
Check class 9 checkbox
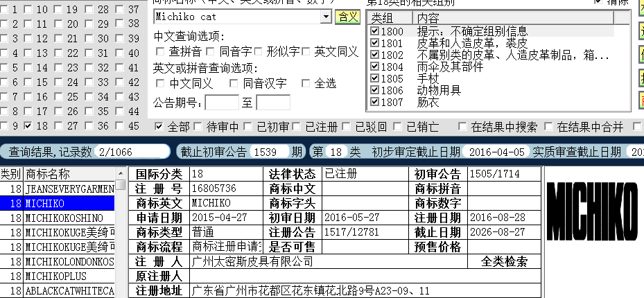(x=3, y=125)
